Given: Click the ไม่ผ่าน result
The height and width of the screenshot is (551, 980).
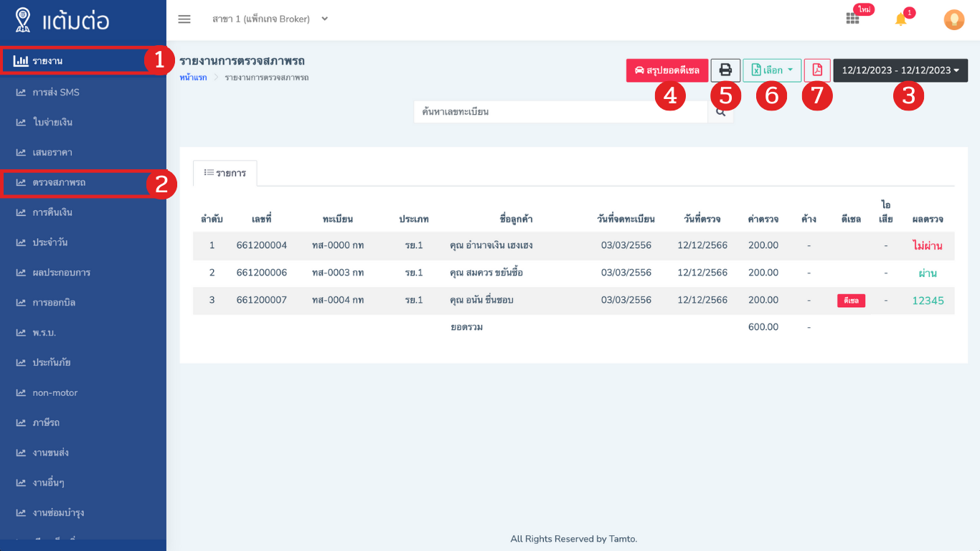Looking at the screenshot, I should coord(928,246).
